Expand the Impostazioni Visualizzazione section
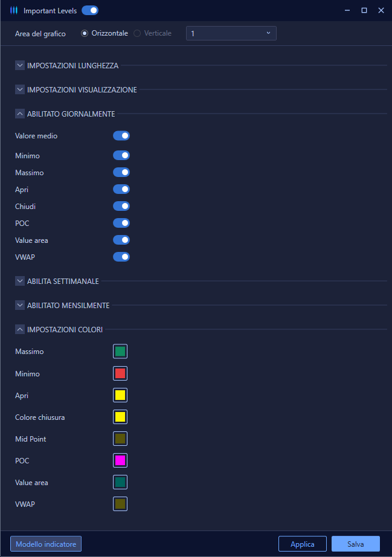The width and height of the screenshot is (392, 557). [x=20, y=89]
